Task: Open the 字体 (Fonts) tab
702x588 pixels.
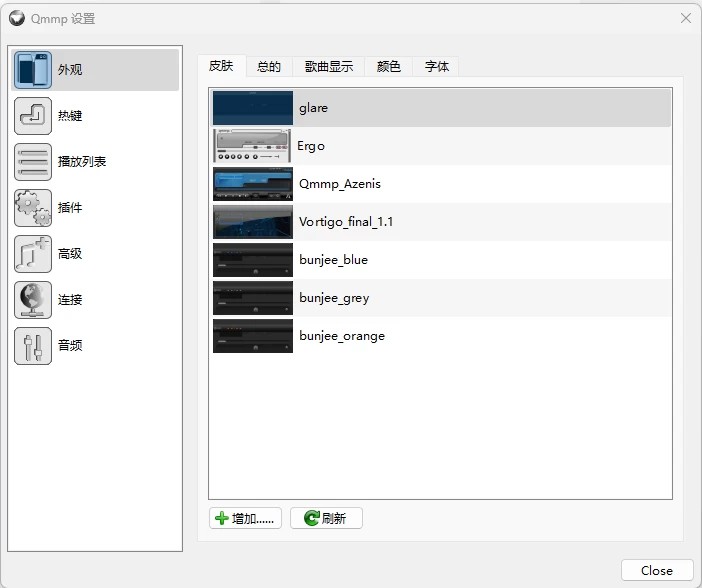Action: tap(437, 67)
